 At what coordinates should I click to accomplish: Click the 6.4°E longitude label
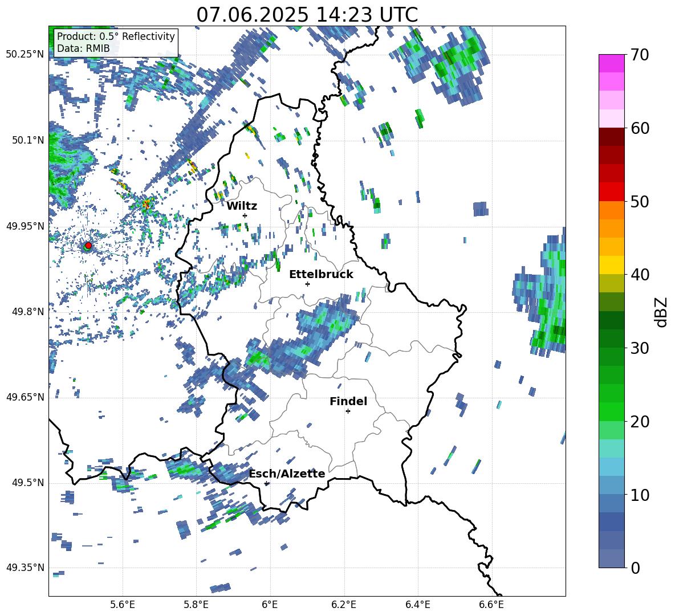click(x=417, y=605)
